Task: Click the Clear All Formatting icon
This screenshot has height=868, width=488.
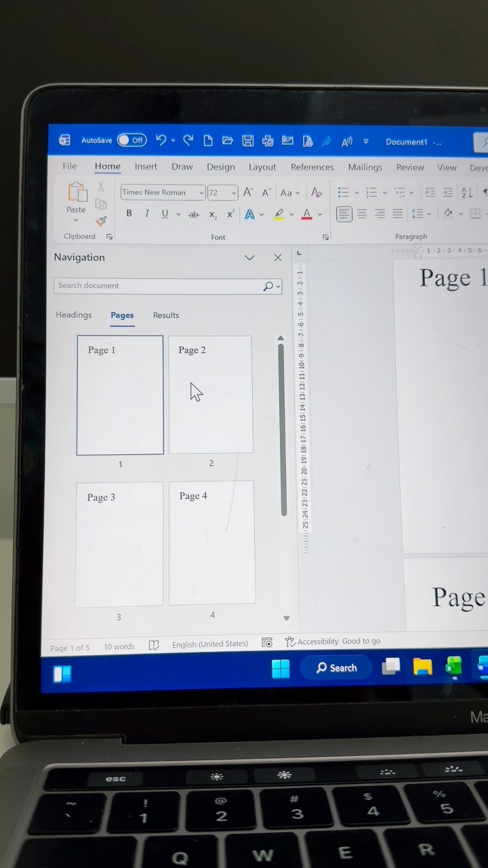Action: pyautogui.click(x=316, y=193)
